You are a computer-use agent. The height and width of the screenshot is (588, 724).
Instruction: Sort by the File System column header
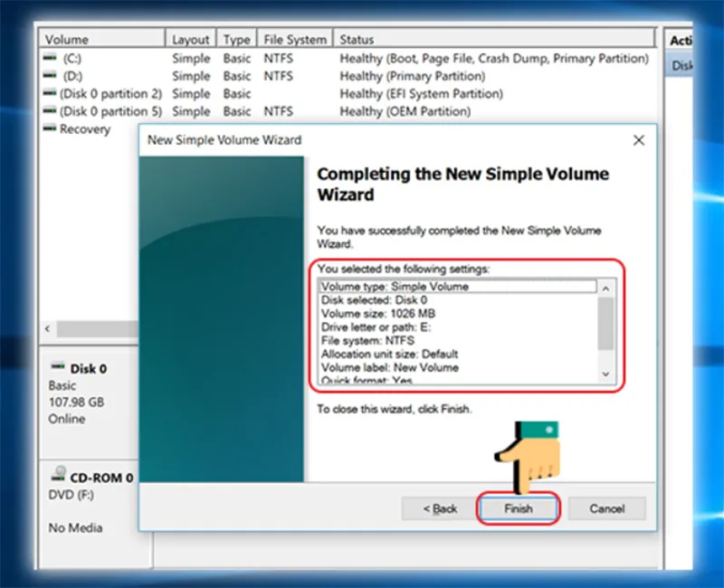coord(295,39)
